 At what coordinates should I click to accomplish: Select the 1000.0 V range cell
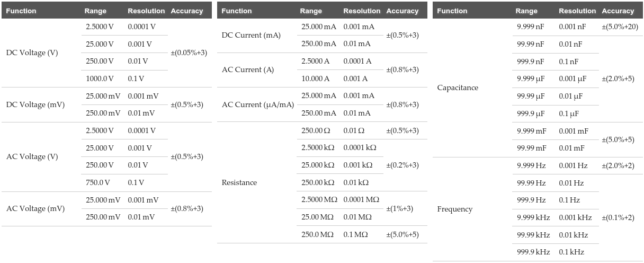point(100,78)
